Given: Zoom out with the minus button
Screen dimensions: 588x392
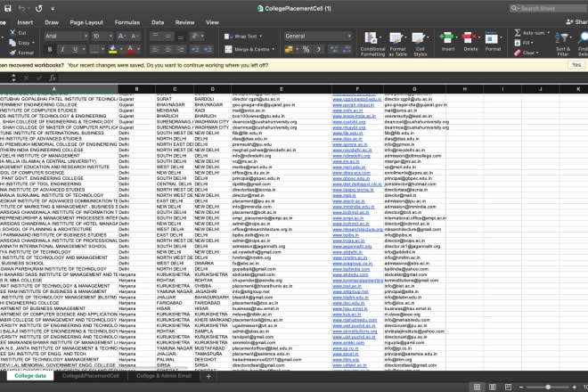Looking at the screenshot, I should pos(521,387).
